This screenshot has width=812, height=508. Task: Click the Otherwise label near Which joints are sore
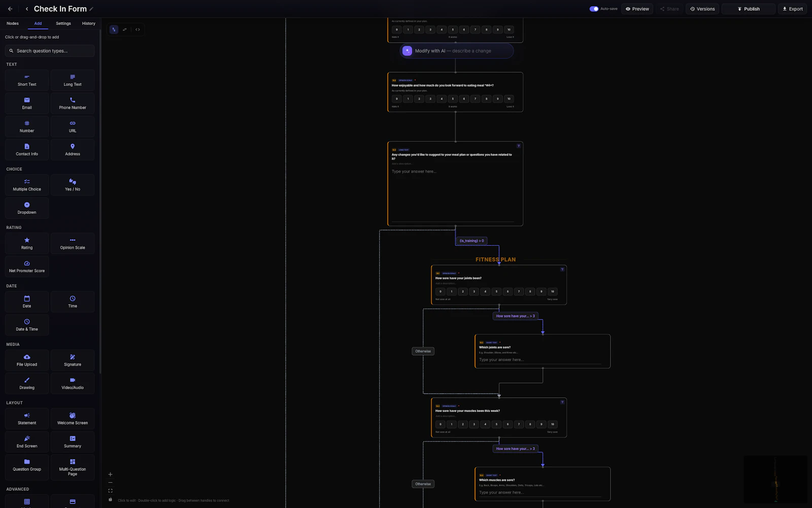tap(423, 351)
